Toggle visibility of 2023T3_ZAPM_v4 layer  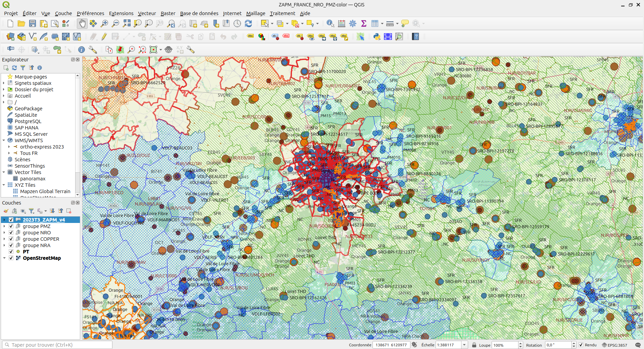tap(11, 220)
